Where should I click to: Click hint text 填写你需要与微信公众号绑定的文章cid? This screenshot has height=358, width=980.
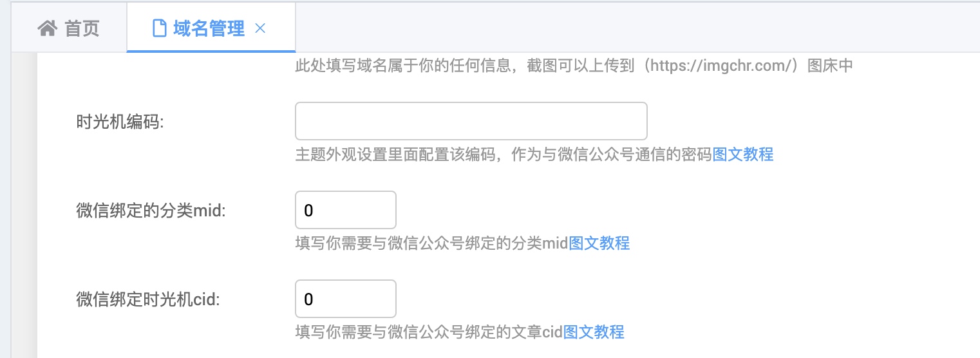(429, 332)
